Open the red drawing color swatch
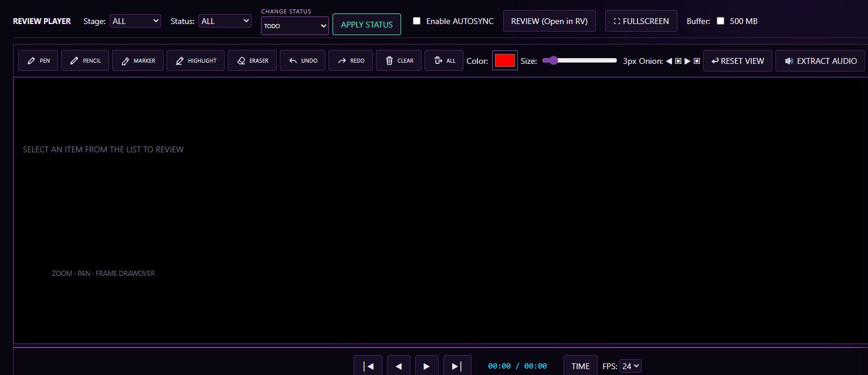Viewport: 868px width, 375px height. click(505, 60)
